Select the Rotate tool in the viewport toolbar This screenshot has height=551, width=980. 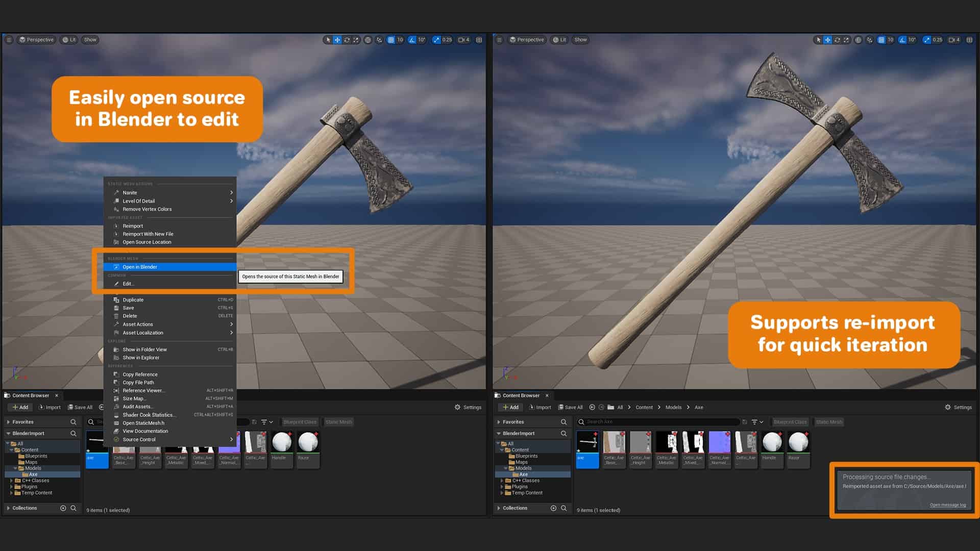[347, 39]
